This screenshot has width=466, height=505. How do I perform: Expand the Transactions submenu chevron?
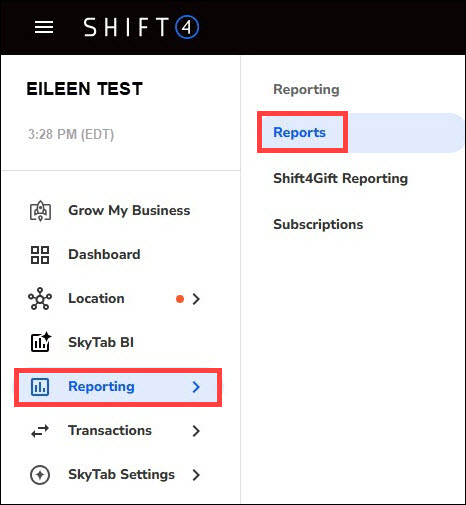click(x=196, y=431)
